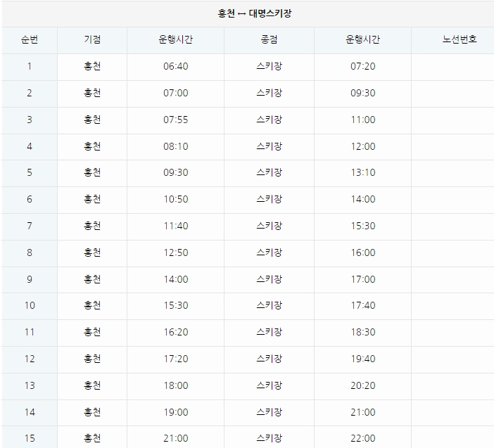Click the 16:00 time cell
The width and height of the screenshot is (494, 448).
pos(362,252)
